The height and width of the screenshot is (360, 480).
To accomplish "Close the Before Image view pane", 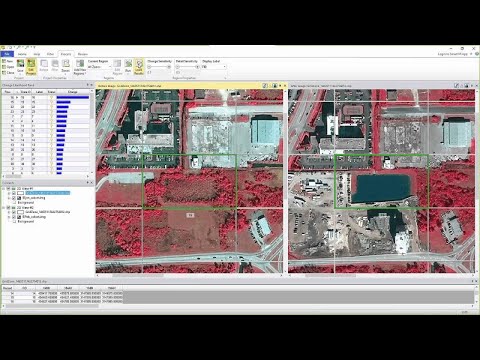I will click(x=285, y=86).
